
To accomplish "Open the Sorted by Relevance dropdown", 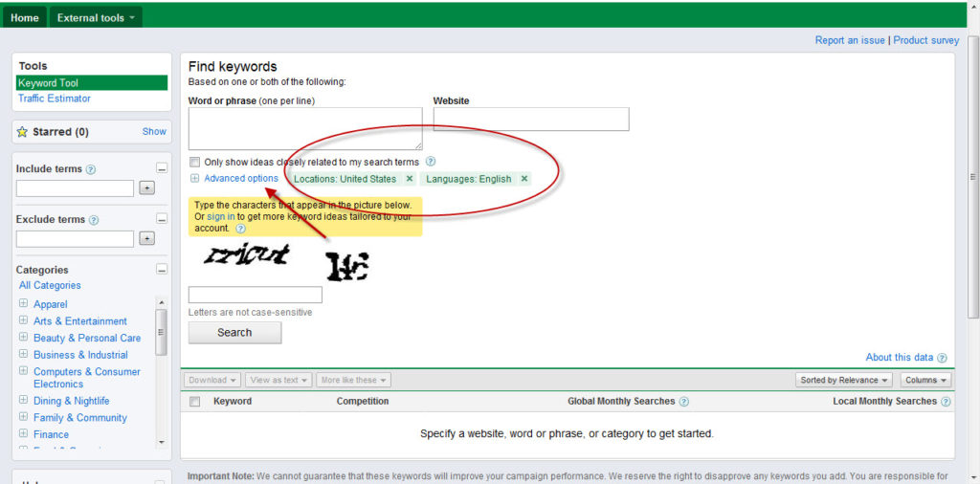I will [845, 380].
